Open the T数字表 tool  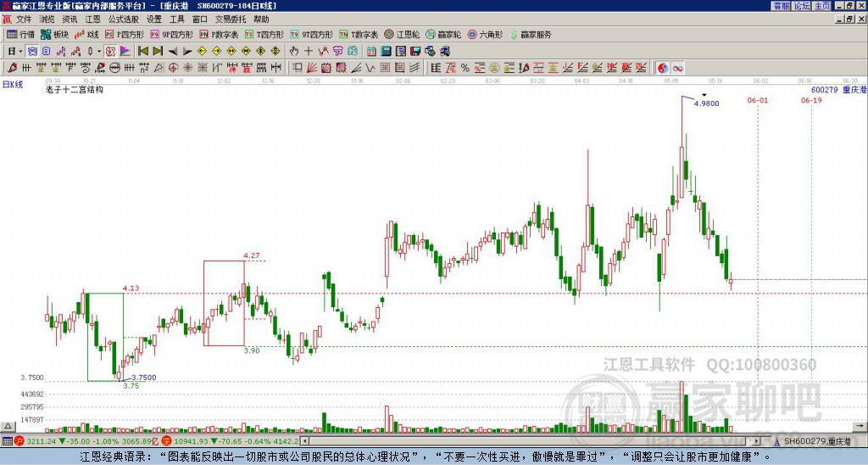[359, 34]
